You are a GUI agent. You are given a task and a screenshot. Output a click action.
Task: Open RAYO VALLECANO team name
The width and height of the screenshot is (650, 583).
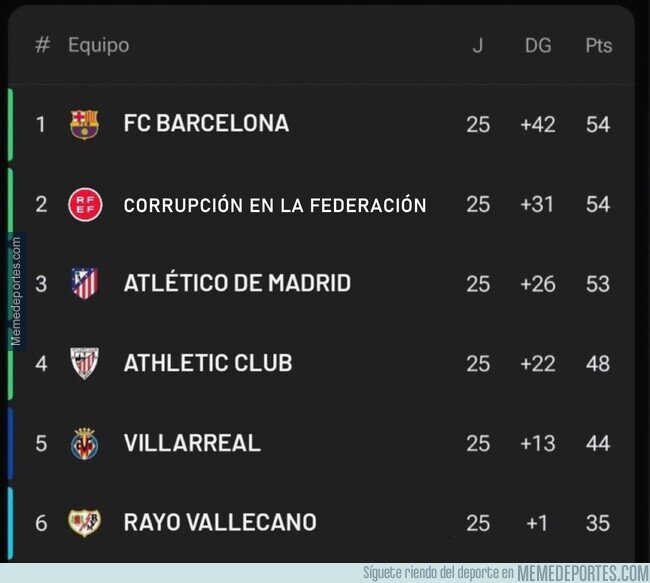point(220,522)
